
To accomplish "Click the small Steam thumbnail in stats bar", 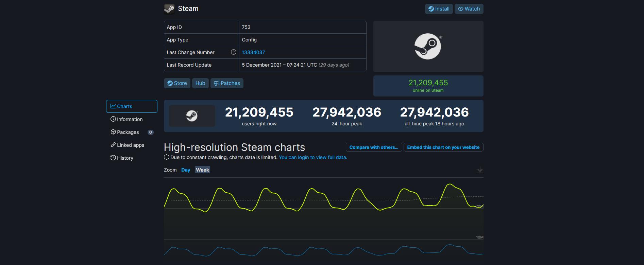I will pos(192,116).
